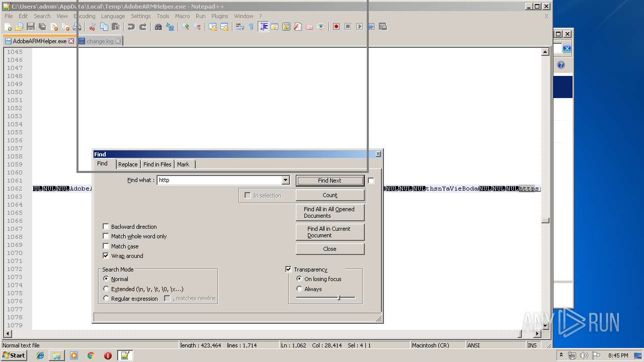This screenshot has height=362, width=644.
Task: Click the Monitoring (eye) toolbar icon
Action: click(x=321, y=27)
